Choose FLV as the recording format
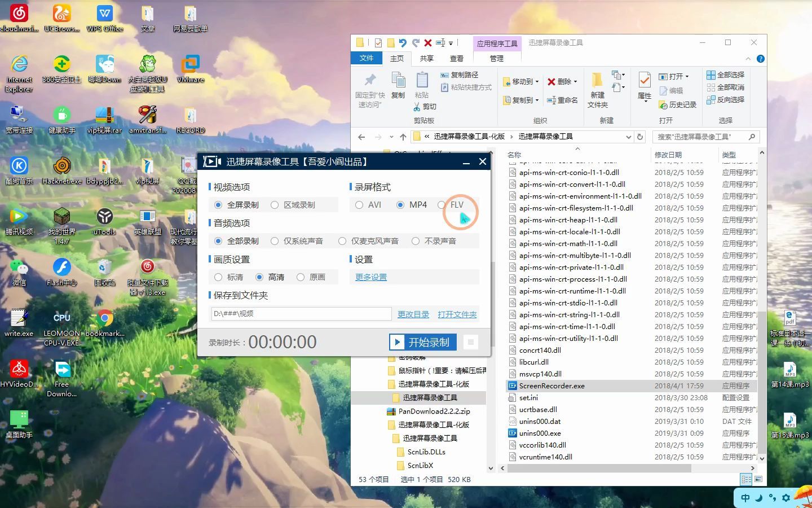The width and height of the screenshot is (812, 508). 451,205
